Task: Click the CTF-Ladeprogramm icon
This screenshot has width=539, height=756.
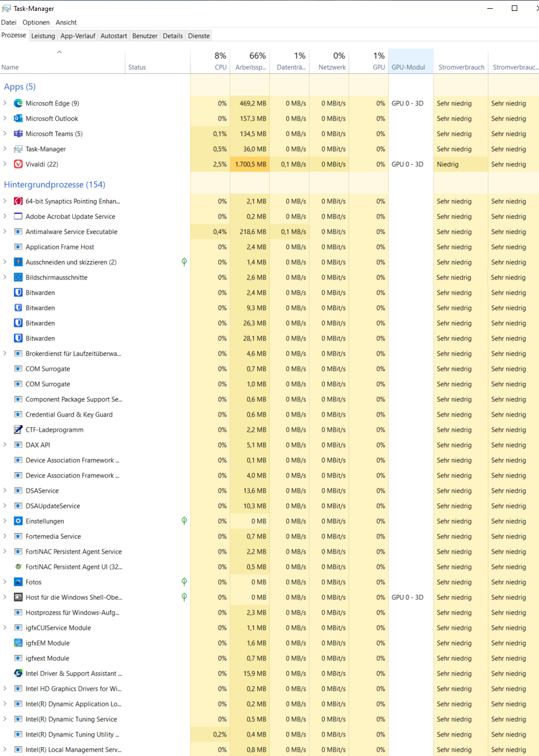Action: point(18,430)
